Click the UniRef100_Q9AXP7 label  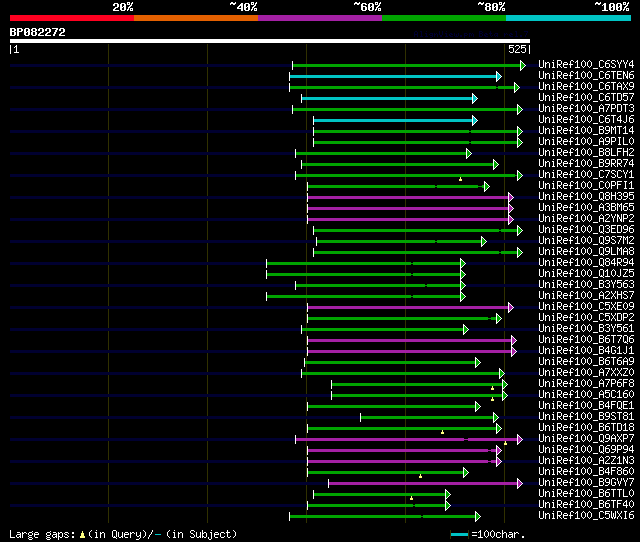586,439
